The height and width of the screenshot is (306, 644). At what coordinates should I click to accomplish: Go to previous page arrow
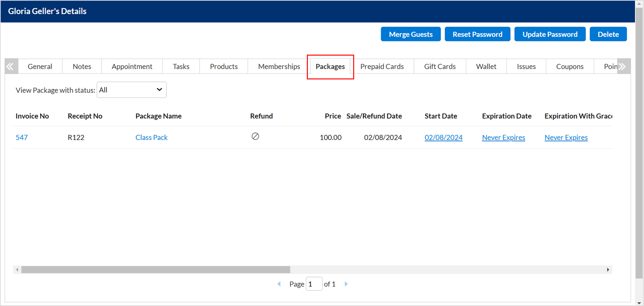tap(279, 284)
